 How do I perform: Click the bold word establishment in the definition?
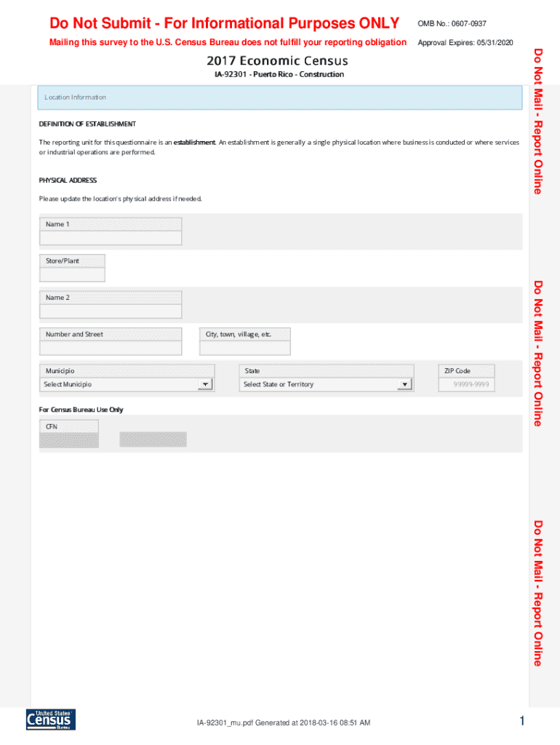tap(193, 143)
